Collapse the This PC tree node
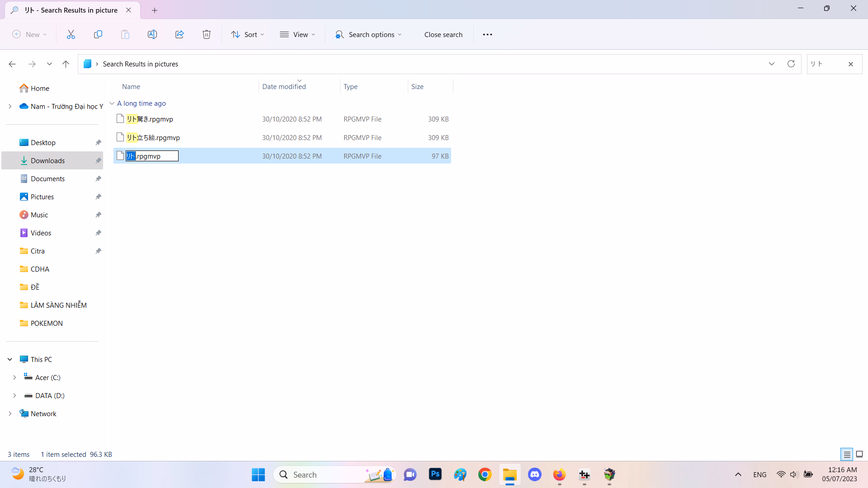868x488 pixels. [x=10, y=359]
